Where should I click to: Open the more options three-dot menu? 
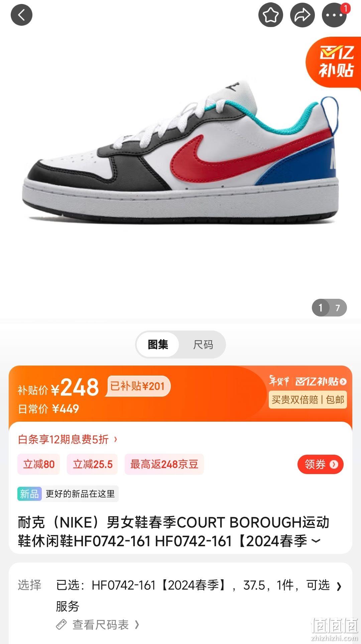tap(334, 15)
